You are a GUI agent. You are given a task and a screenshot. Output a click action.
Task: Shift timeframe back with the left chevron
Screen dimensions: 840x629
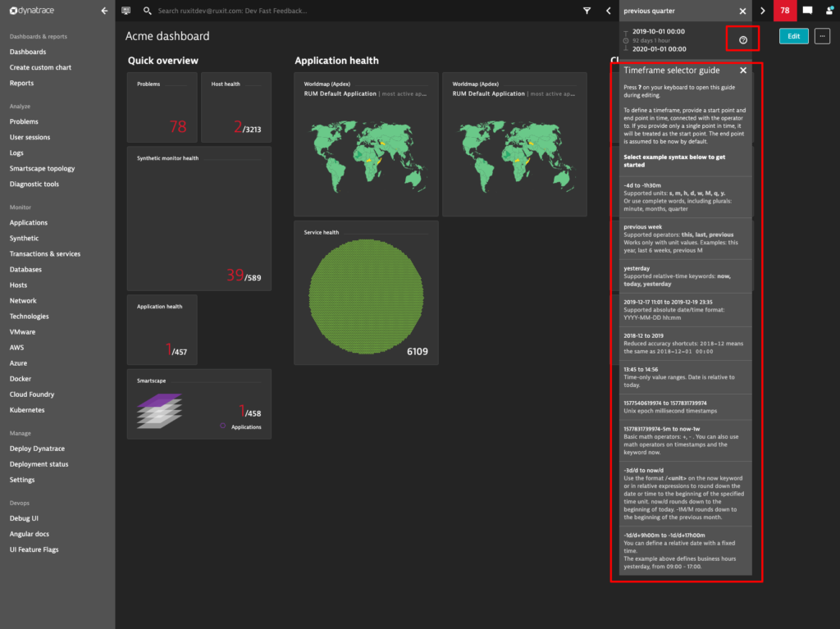click(609, 11)
